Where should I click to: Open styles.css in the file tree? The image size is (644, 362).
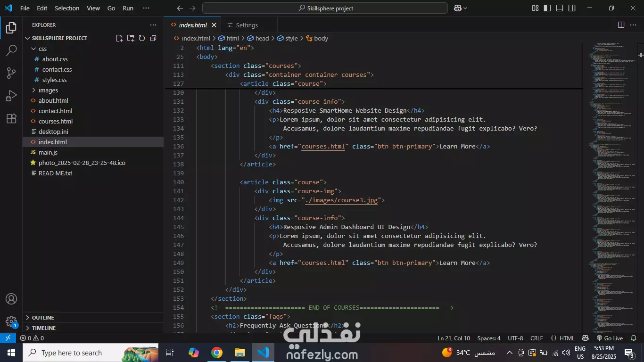tap(54, 80)
